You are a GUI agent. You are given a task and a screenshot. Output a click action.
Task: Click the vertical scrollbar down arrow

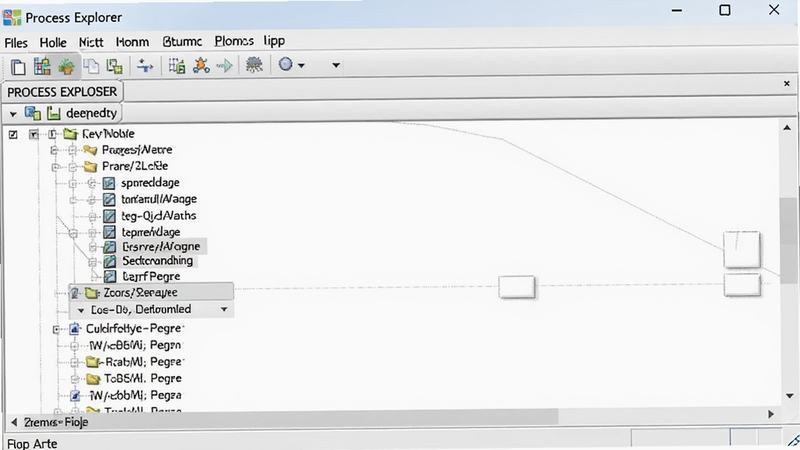790,396
